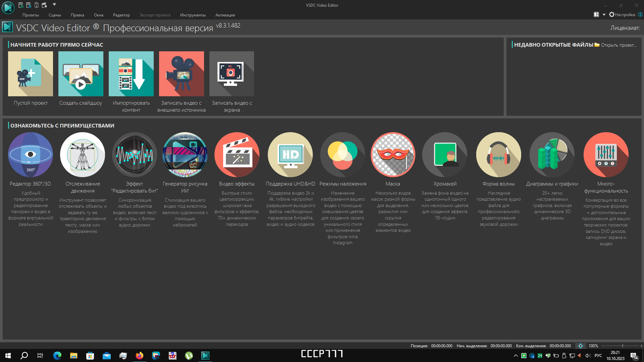Click the Редактор 360°/3D feature icon
The image size is (644, 362).
pyautogui.click(x=31, y=155)
